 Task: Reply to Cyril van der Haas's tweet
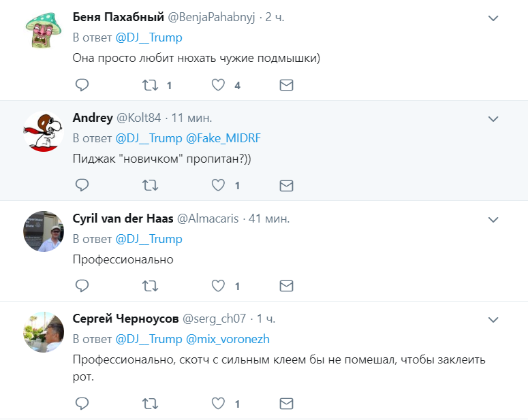[x=82, y=286]
